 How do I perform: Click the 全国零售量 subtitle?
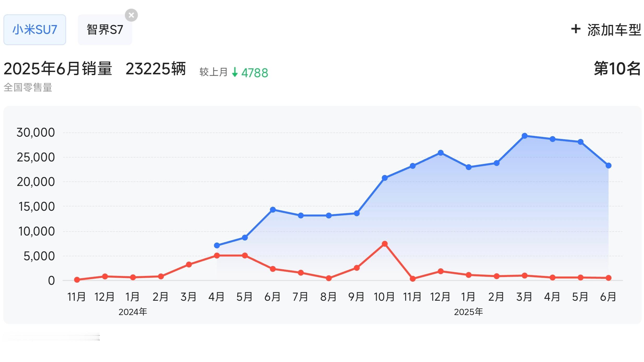tap(28, 87)
